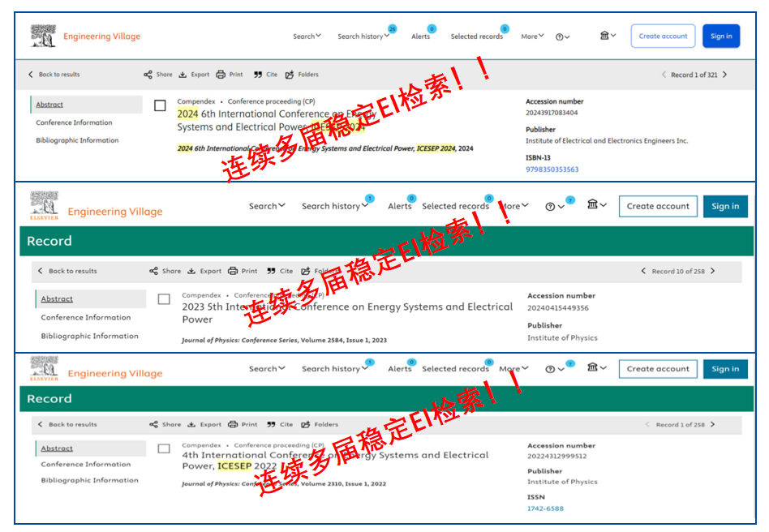Open institution dropdown in Record 1 of 258 panel

point(597,367)
